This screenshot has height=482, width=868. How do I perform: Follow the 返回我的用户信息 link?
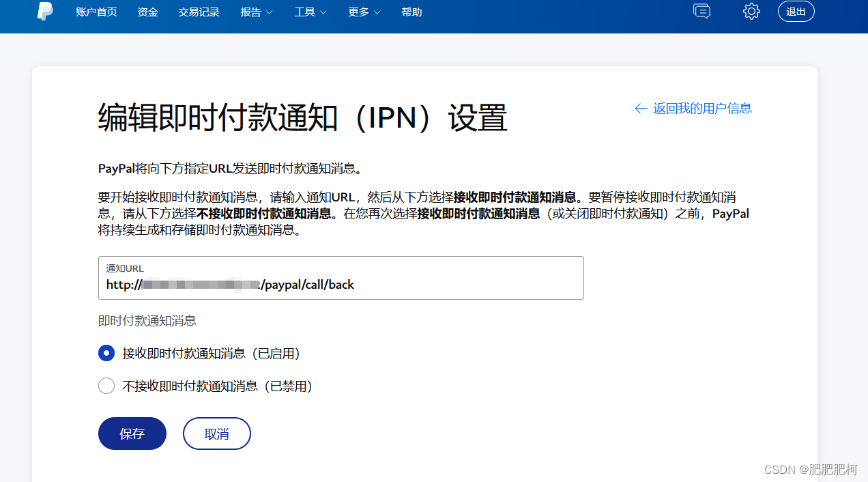702,109
